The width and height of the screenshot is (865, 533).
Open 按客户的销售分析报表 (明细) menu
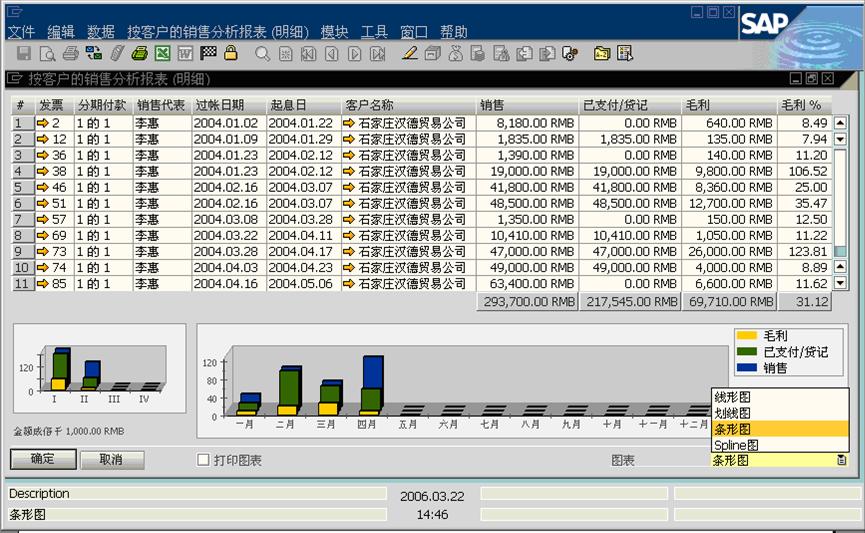point(218,32)
